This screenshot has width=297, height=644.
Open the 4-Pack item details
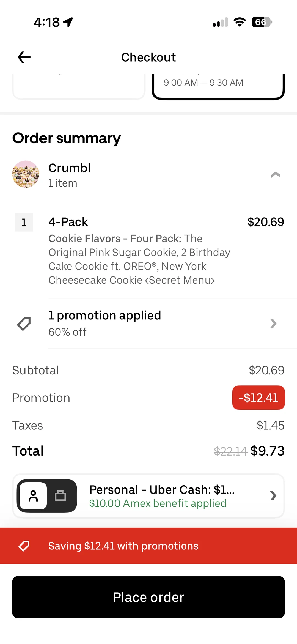pyautogui.click(x=68, y=222)
